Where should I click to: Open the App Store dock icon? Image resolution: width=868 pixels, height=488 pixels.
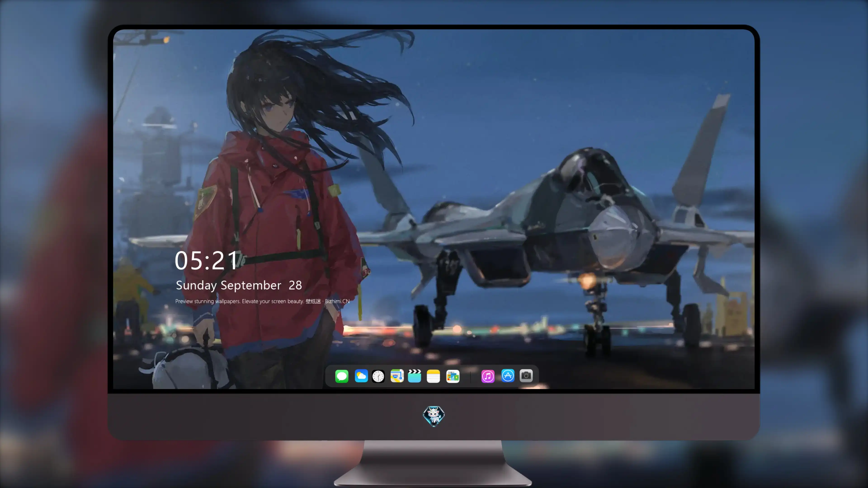coord(508,376)
